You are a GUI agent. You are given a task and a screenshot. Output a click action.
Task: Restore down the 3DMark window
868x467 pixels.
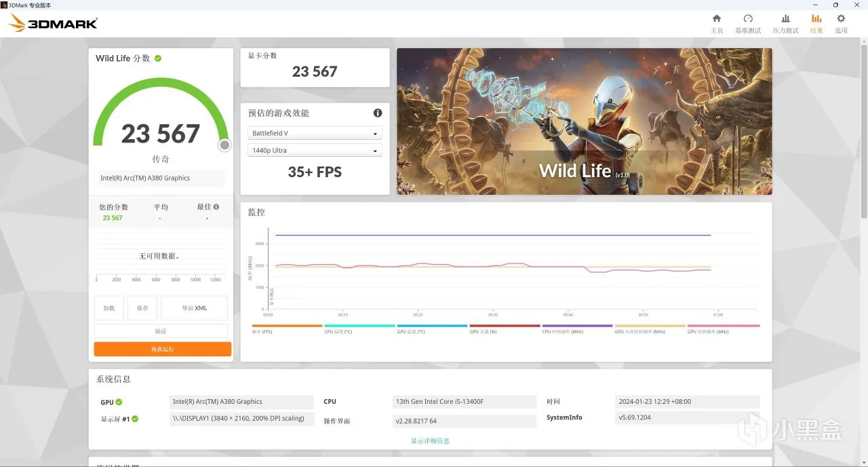835,5
